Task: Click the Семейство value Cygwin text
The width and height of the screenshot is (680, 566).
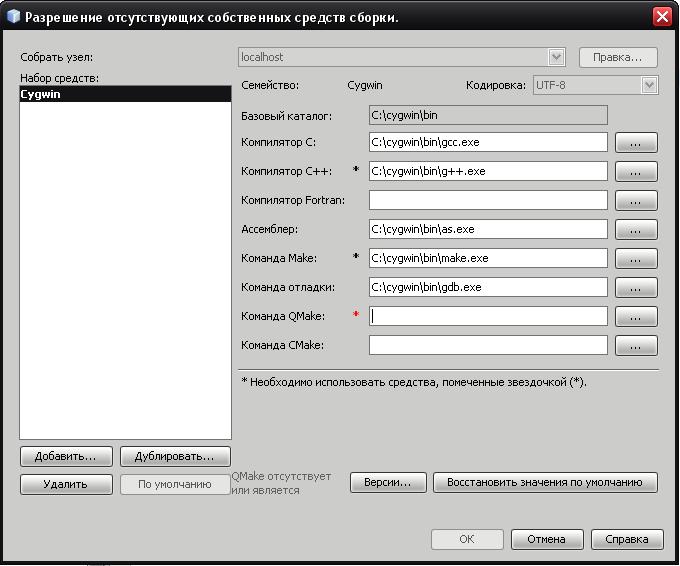Action: click(x=365, y=85)
